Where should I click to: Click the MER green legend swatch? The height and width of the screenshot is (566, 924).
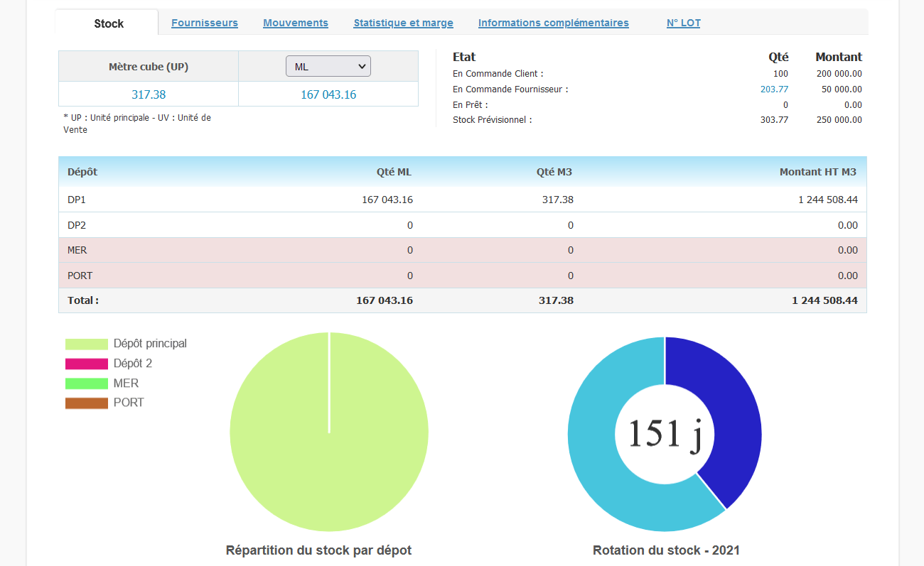[x=86, y=383]
